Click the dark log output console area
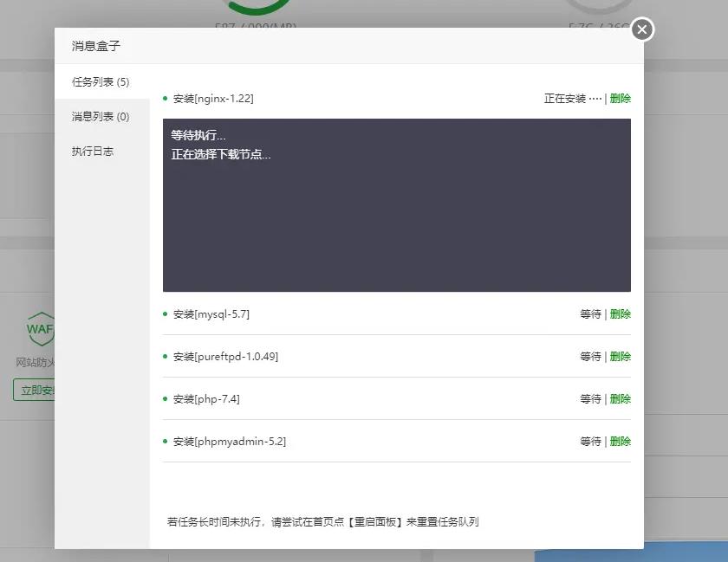 (396, 205)
